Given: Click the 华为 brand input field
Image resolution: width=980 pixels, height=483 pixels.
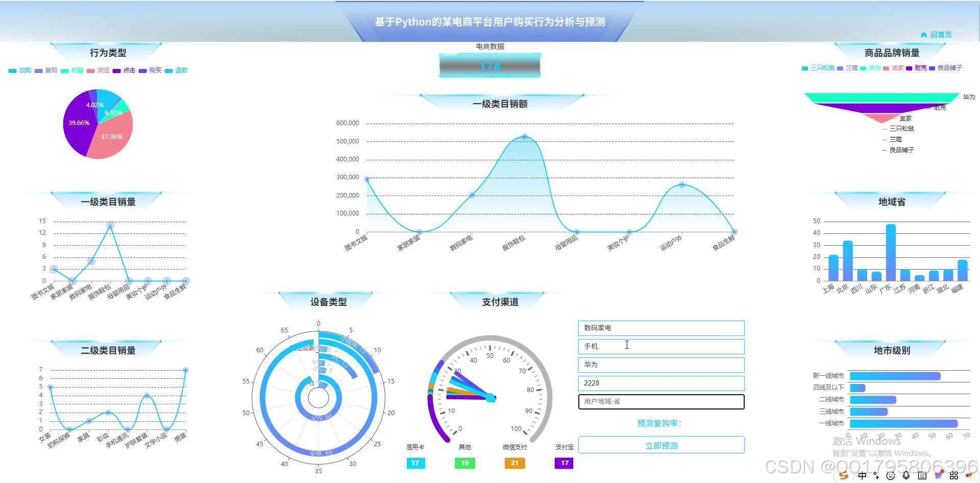Looking at the screenshot, I should [661, 365].
